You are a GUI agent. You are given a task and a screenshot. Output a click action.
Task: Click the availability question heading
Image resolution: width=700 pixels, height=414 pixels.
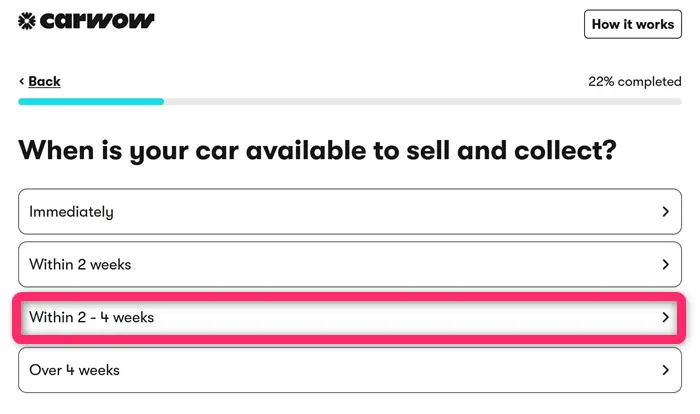coord(317,150)
